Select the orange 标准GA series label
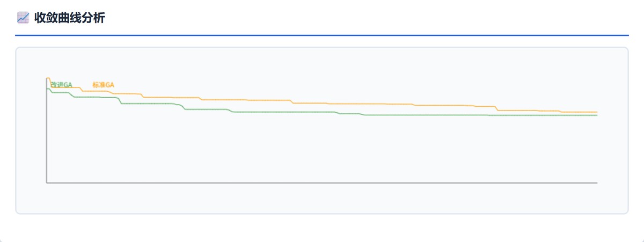 coord(103,85)
